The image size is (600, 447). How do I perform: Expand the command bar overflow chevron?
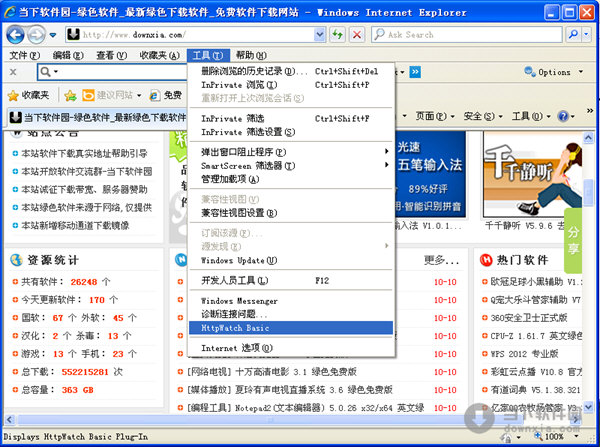tap(590, 111)
